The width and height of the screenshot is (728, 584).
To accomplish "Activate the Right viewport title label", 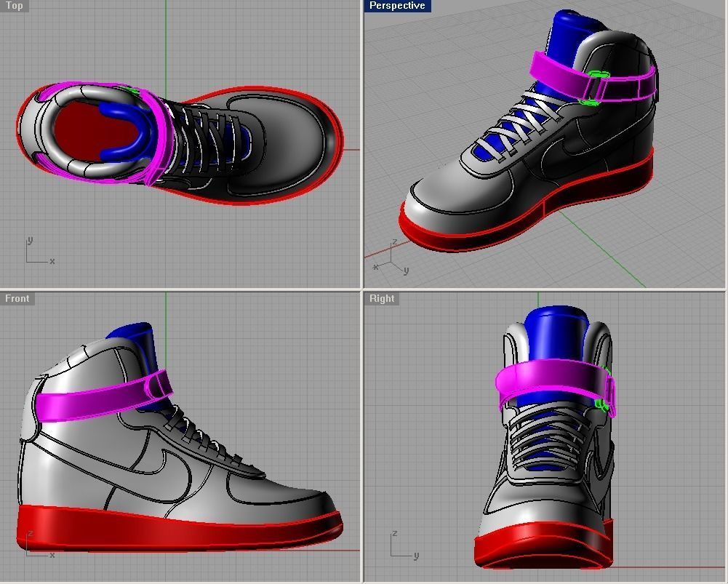I will (x=382, y=298).
